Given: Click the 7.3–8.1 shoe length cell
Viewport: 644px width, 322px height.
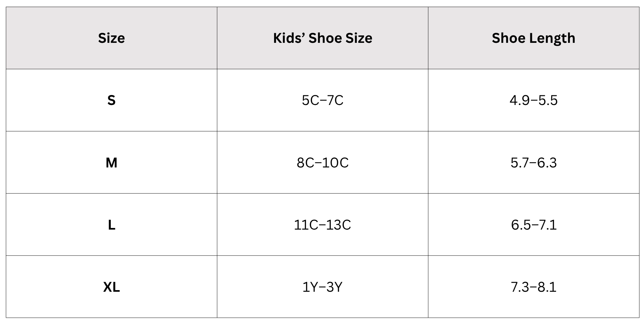Looking at the screenshot, I should coord(534,287).
